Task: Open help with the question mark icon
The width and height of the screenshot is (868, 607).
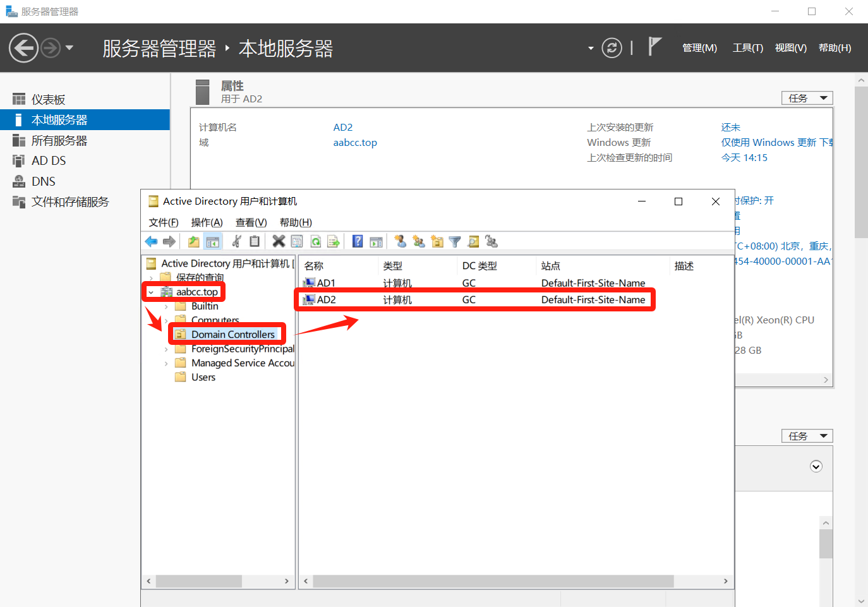Action: (x=358, y=241)
